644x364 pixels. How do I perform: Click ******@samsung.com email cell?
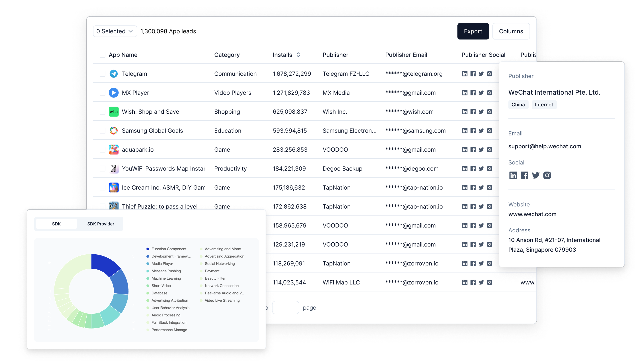coord(415,131)
